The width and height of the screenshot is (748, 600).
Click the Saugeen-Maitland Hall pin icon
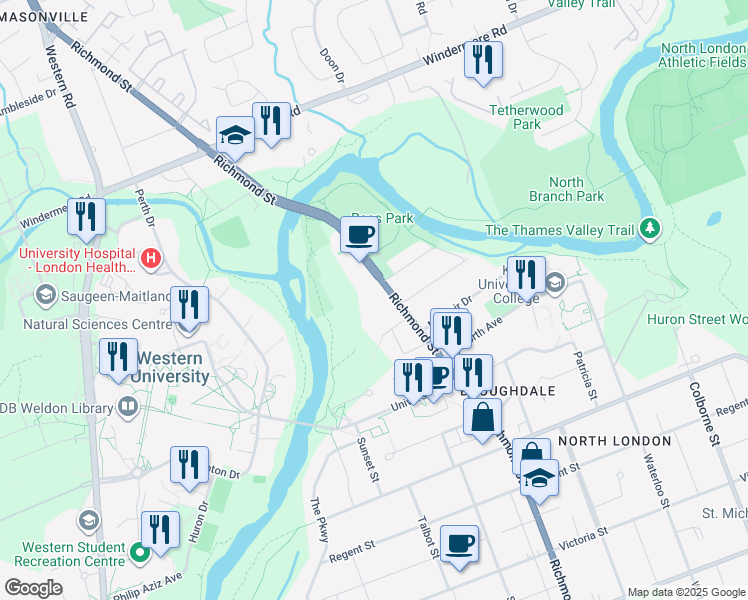45,295
